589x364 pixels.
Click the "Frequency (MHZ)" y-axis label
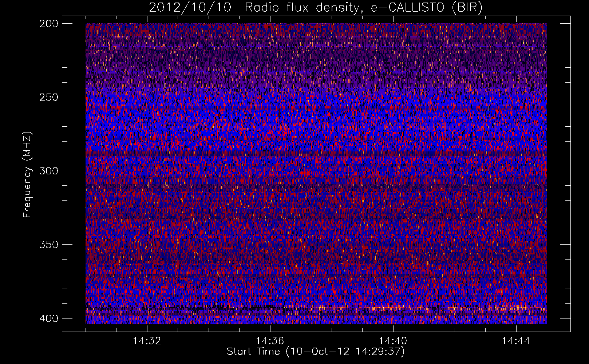[28, 175]
